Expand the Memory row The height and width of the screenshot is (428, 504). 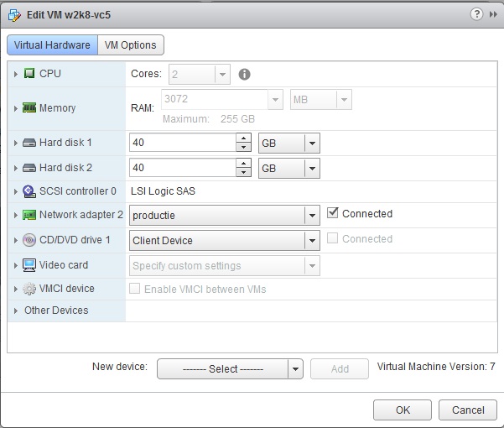pyautogui.click(x=15, y=108)
